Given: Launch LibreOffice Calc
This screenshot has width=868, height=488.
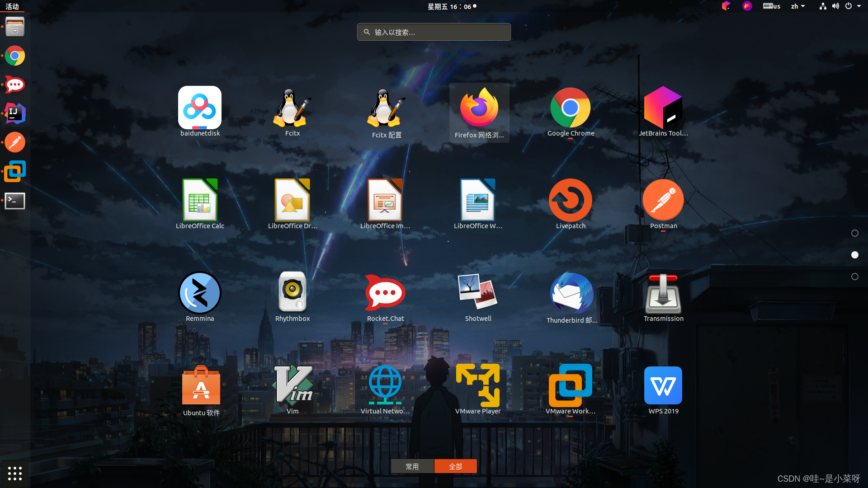Looking at the screenshot, I should point(200,201).
